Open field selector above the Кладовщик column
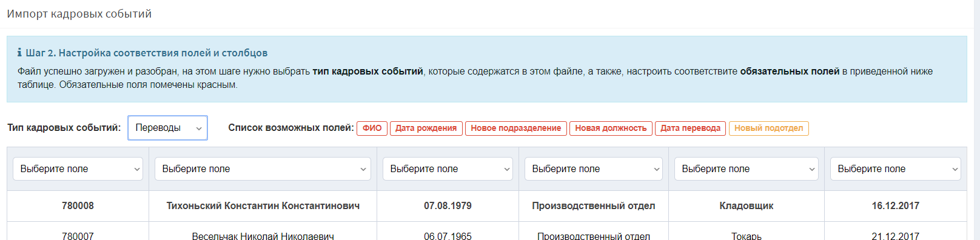 746,169
